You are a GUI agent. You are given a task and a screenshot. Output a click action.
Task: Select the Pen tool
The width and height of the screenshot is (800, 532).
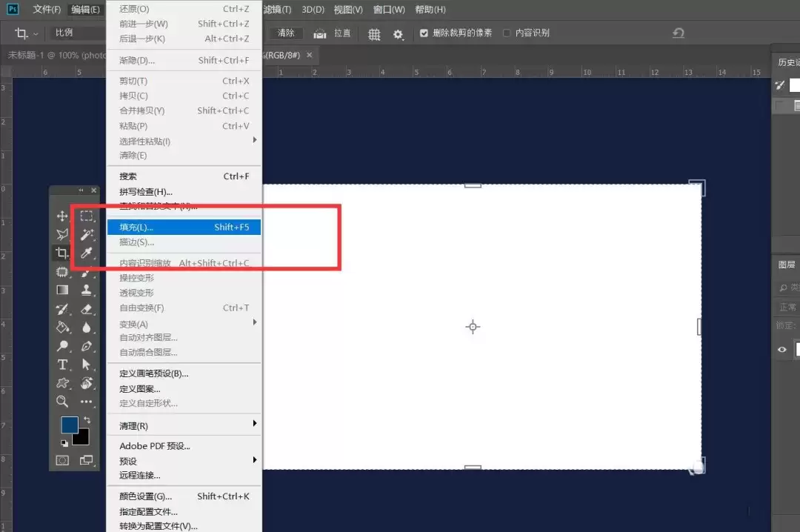87,346
